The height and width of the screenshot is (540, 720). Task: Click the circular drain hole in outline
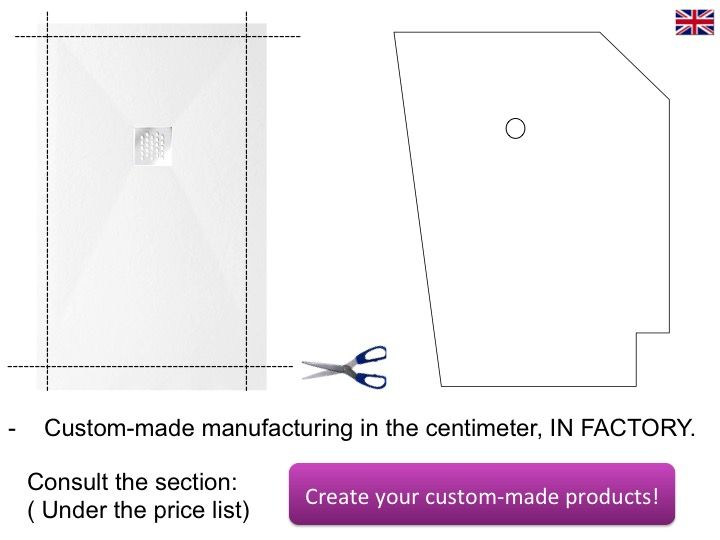click(515, 129)
